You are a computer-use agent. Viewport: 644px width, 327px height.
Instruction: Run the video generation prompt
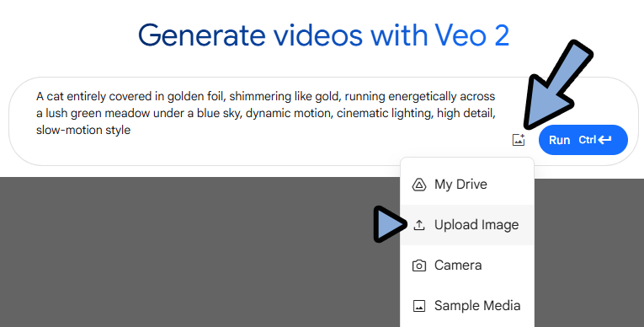pyautogui.click(x=583, y=140)
